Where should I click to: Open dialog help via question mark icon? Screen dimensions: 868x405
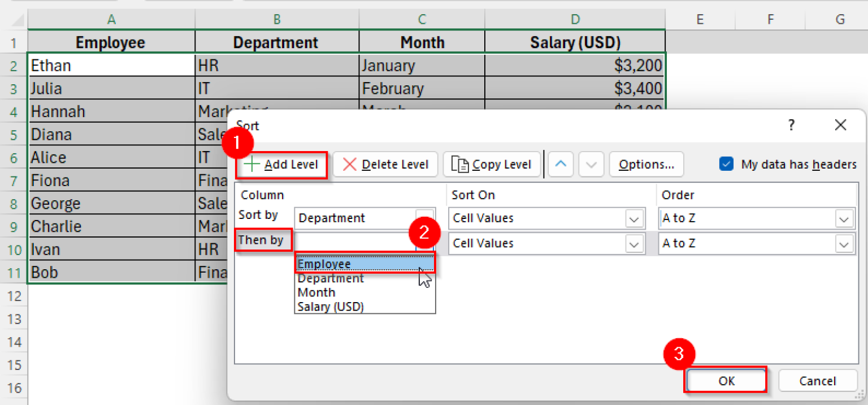click(791, 125)
